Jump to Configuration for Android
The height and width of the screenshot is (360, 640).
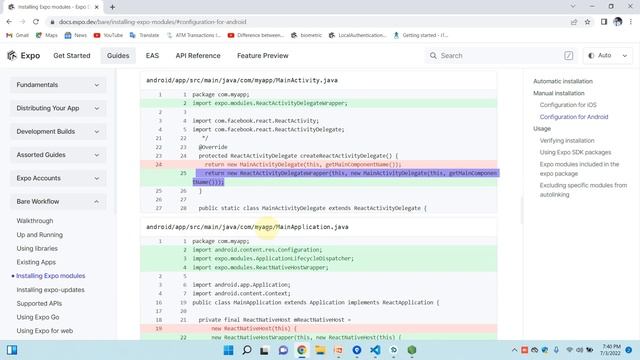point(573,117)
